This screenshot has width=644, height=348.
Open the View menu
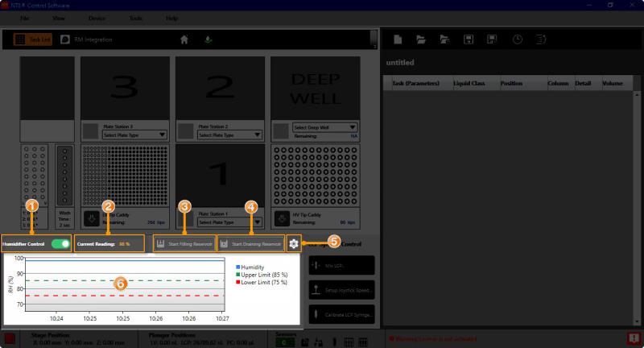(x=59, y=18)
